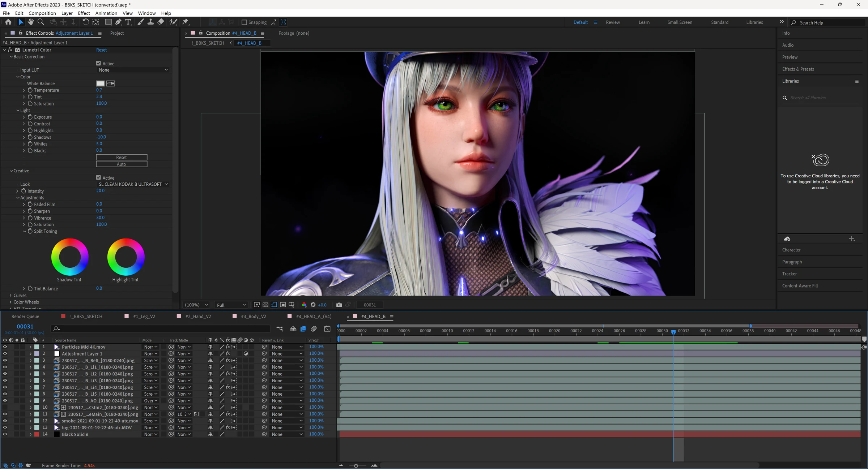Select the Clone Stamp tool

point(150,22)
